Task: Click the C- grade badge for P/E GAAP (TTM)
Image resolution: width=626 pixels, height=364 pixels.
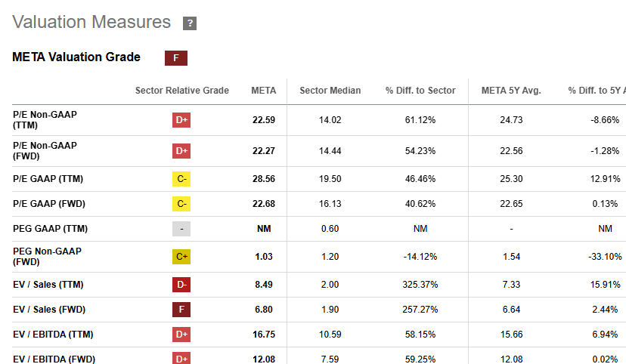Action: click(x=181, y=179)
